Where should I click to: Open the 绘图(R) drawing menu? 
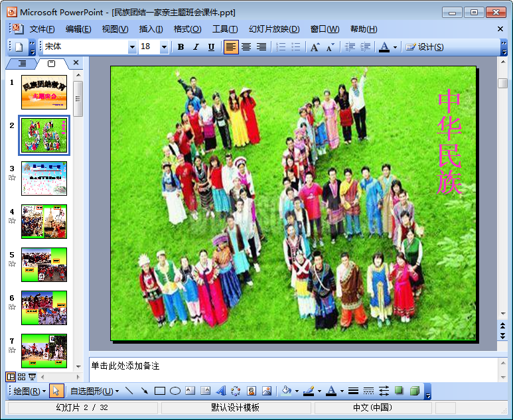click(29, 391)
